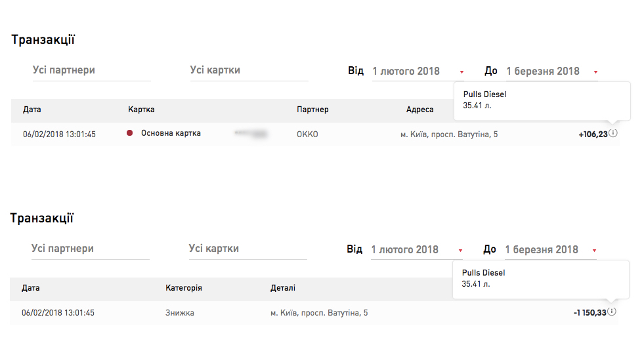Click the info icon next to +106,23
The height and width of the screenshot is (351, 644).
tap(613, 133)
